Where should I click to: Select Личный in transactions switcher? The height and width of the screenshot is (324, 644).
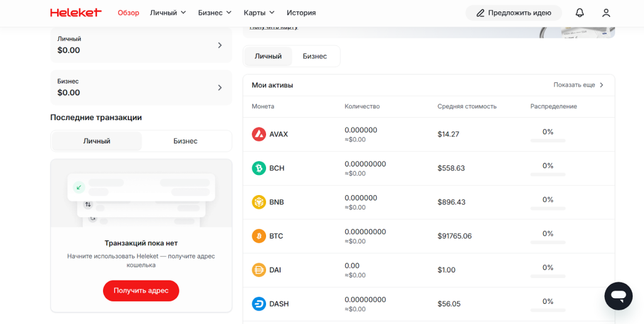tap(97, 141)
